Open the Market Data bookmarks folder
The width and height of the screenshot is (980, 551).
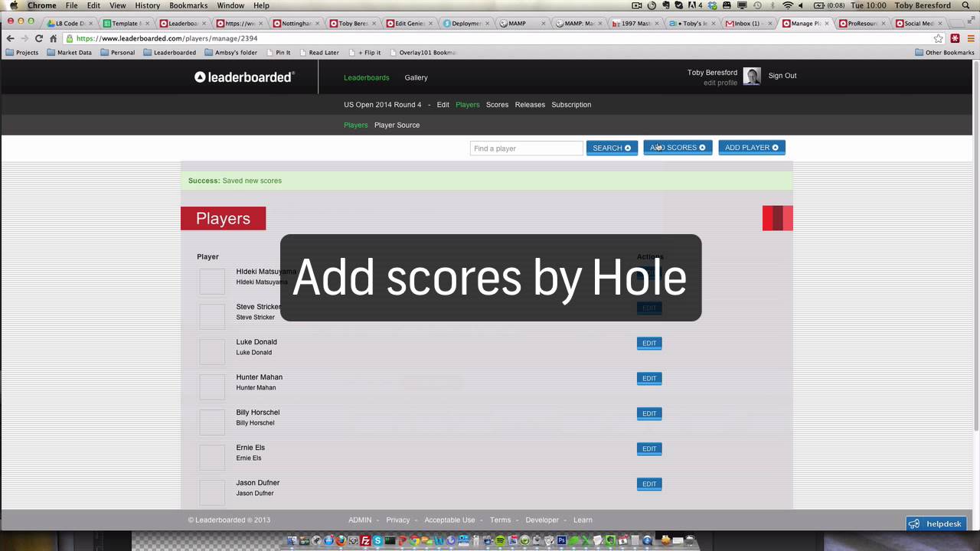point(69,53)
